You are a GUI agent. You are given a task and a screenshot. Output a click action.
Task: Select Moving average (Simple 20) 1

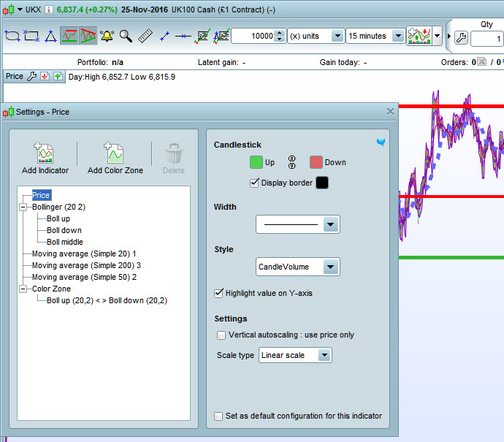point(84,254)
